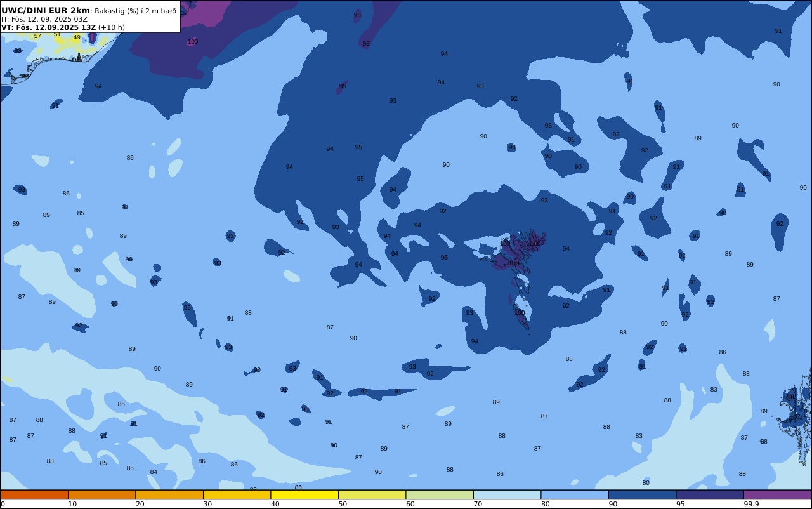The image size is (812, 509).
Task: Click the 0–10 dark orange legend swatch
Action: (34, 494)
